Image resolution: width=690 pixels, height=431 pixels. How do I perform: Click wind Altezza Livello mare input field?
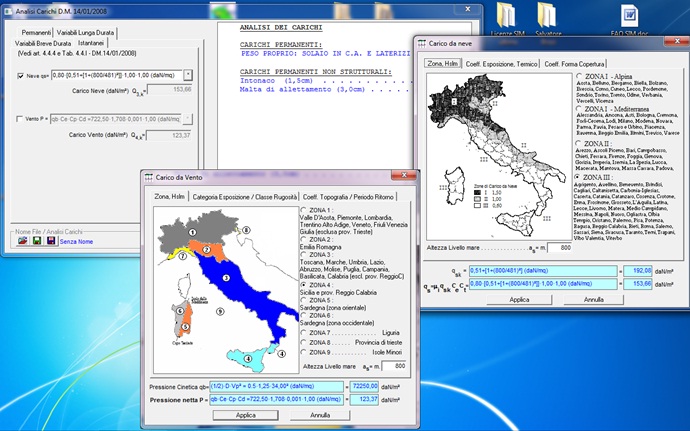[395, 366]
